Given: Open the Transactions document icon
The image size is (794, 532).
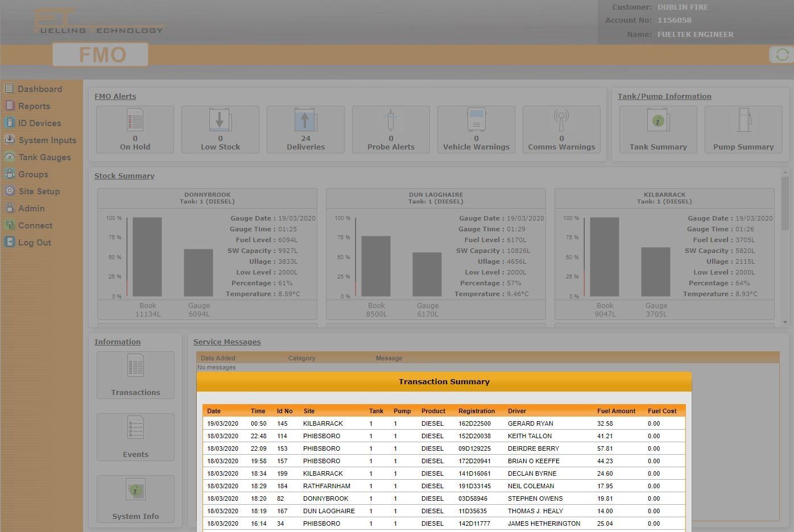Looking at the screenshot, I should 135,365.
